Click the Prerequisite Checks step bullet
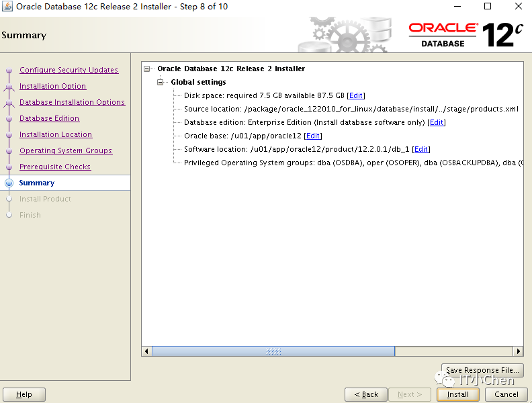The height and width of the screenshot is (403, 532). (9, 167)
